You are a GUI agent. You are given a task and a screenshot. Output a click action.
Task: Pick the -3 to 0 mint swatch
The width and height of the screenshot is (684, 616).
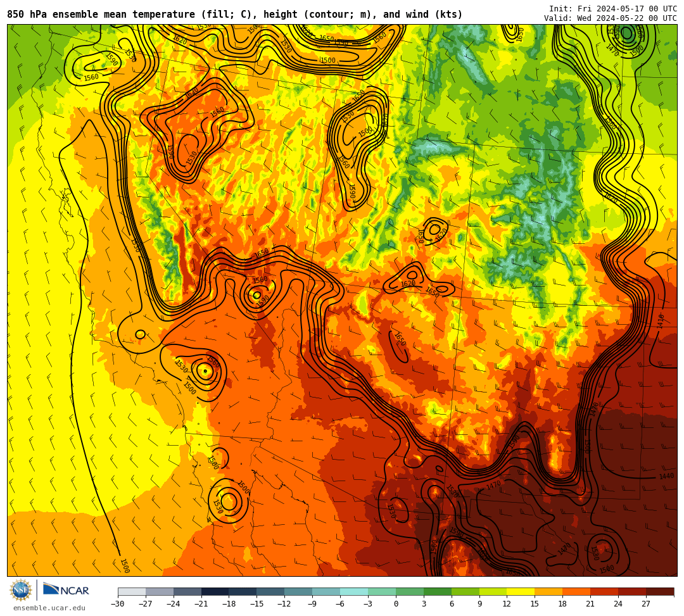pos(382,591)
